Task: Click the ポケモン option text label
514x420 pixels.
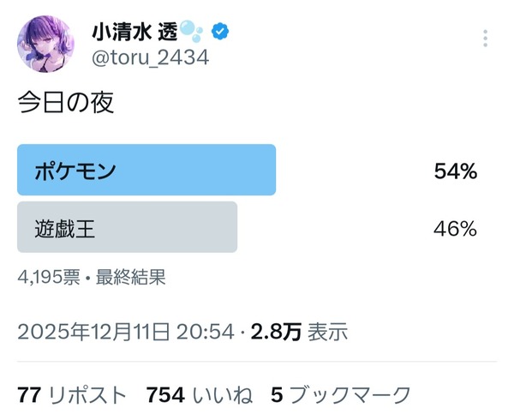Action: 75,171
